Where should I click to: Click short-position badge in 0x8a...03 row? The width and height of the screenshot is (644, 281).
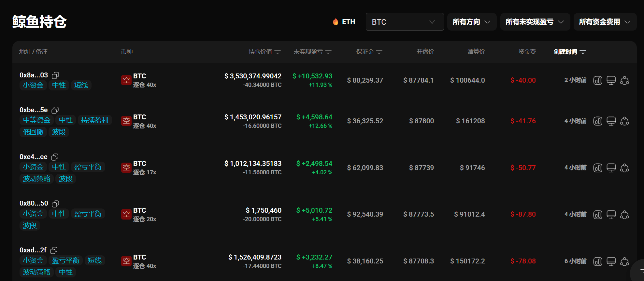[126, 80]
